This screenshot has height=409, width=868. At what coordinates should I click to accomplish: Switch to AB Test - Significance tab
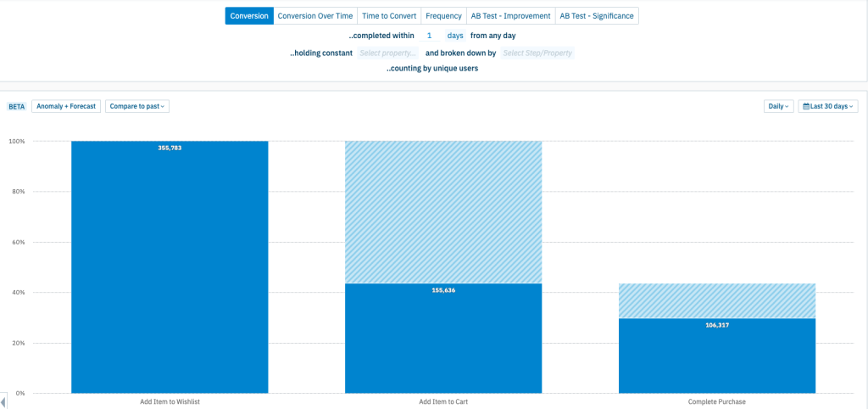597,16
